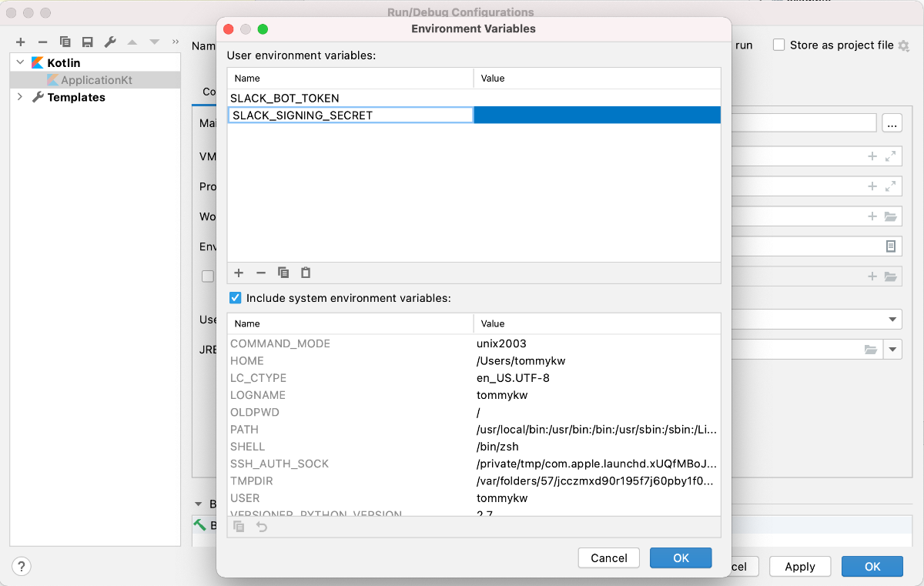Image resolution: width=924 pixels, height=586 pixels.
Task: Select Templates in configuration tree
Action: pos(76,97)
